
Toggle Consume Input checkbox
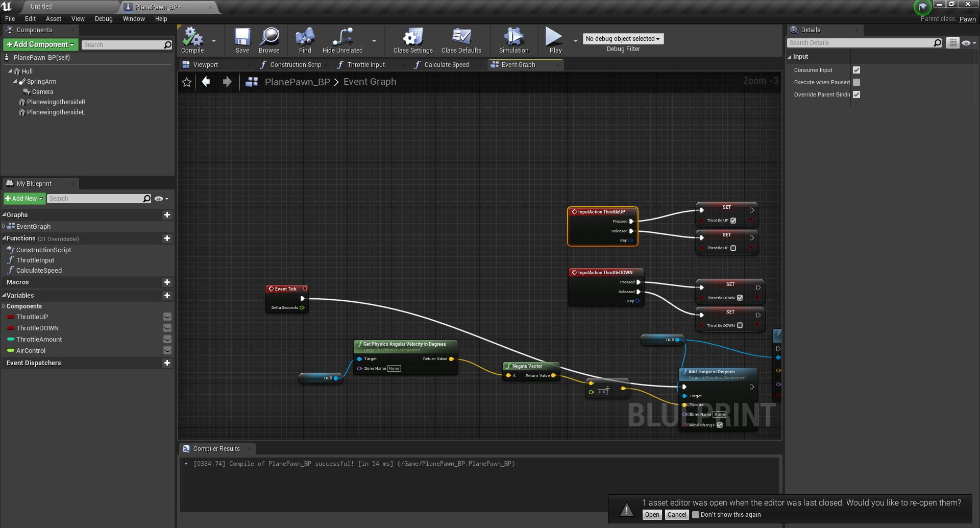pyautogui.click(x=856, y=70)
